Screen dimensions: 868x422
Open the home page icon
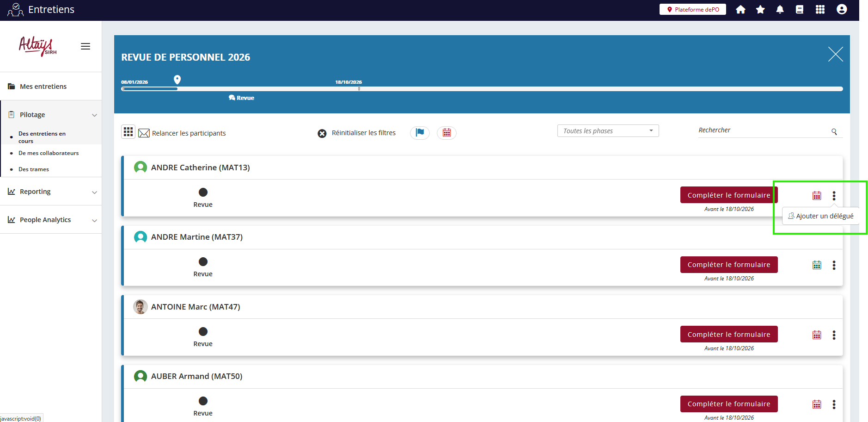coord(740,10)
